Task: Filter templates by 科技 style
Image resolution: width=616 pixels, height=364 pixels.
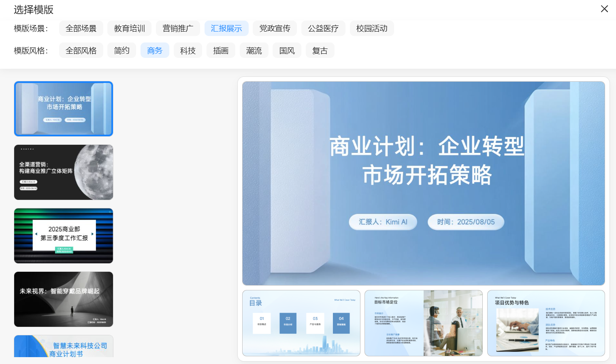Action: coord(188,51)
